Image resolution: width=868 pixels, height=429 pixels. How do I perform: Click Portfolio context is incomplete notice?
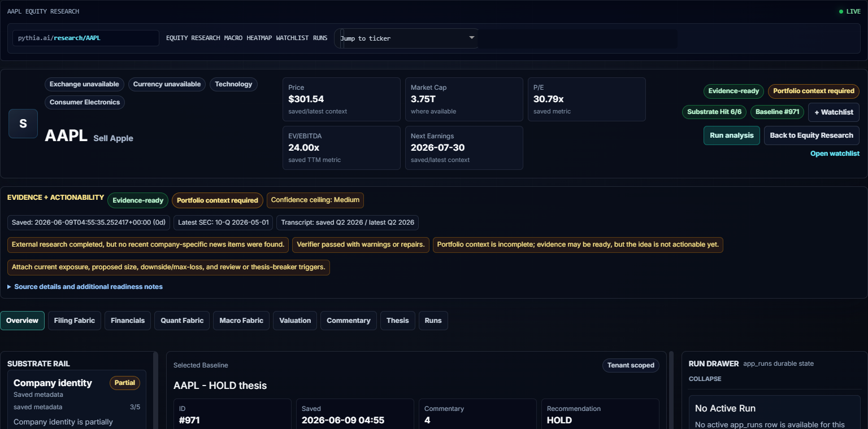(578, 245)
